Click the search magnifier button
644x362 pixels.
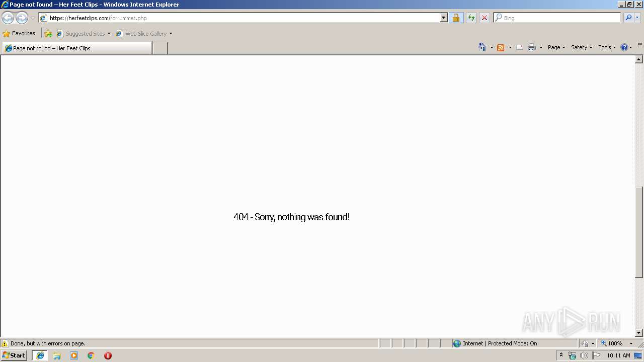click(628, 18)
